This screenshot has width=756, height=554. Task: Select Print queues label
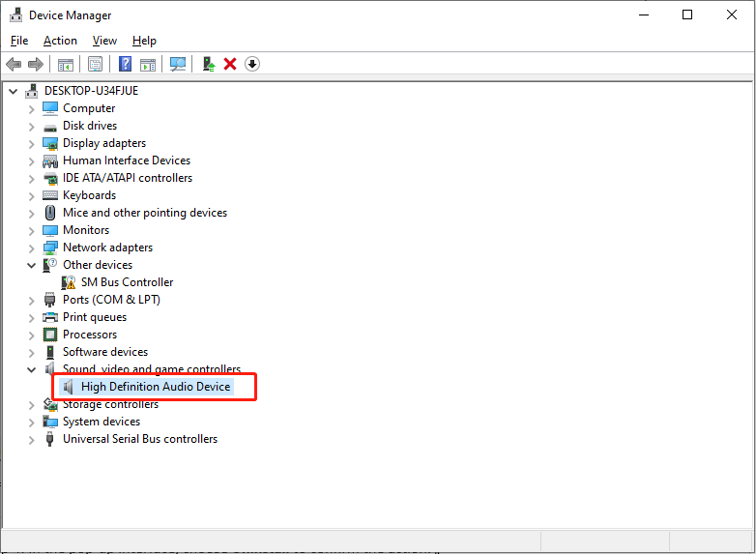[95, 317]
